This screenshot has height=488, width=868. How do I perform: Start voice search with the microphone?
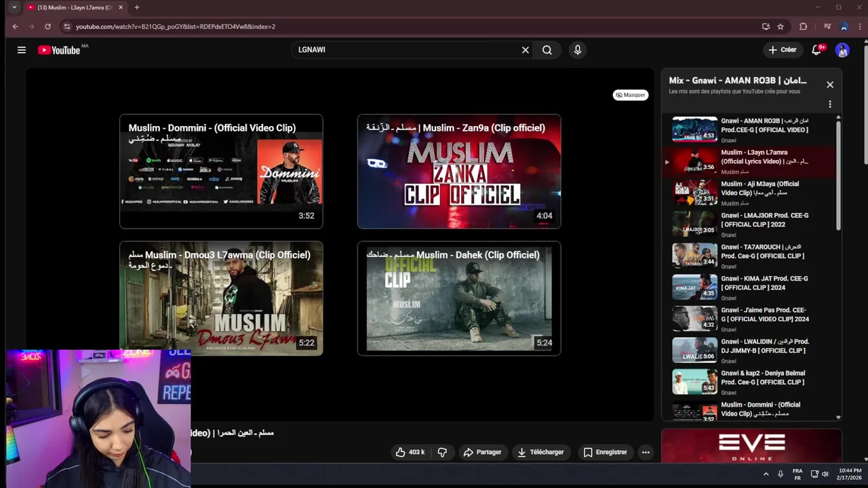[x=578, y=50]
